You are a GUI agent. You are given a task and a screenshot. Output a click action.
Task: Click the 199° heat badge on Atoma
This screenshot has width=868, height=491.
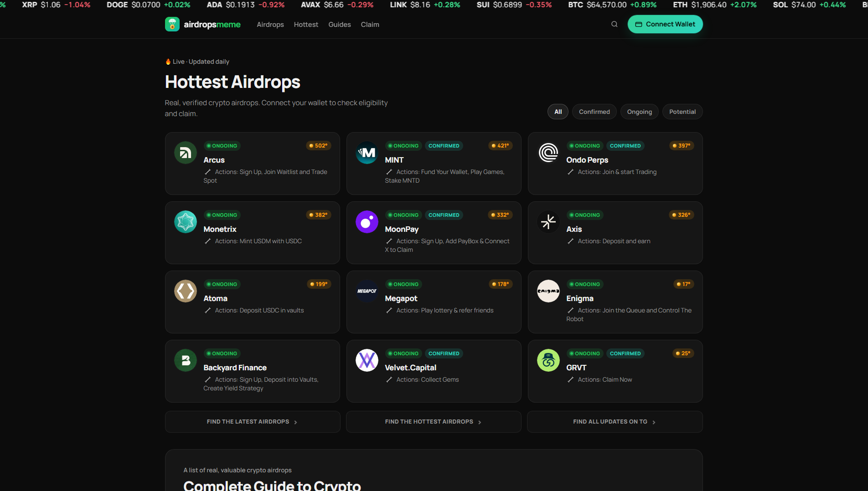tap(319, 284)
